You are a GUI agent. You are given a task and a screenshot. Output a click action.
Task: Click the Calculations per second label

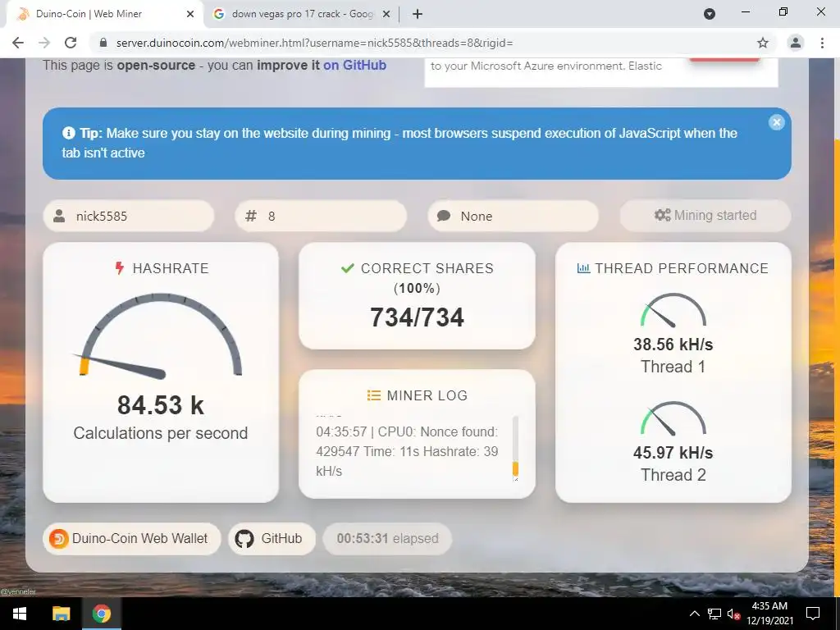161,433
